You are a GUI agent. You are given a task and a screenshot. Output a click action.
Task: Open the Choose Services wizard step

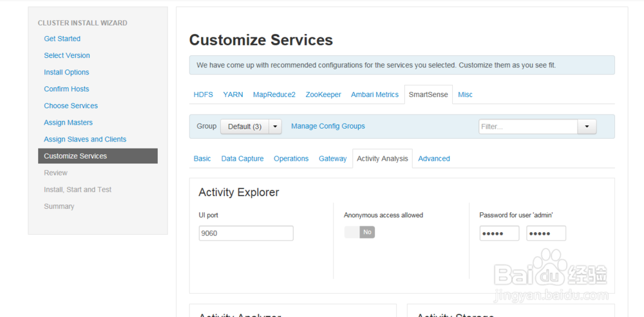[71, 105]
